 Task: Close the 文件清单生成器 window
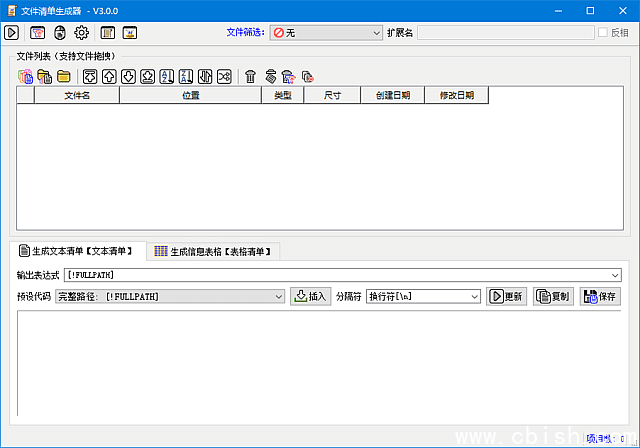point(623,11)
